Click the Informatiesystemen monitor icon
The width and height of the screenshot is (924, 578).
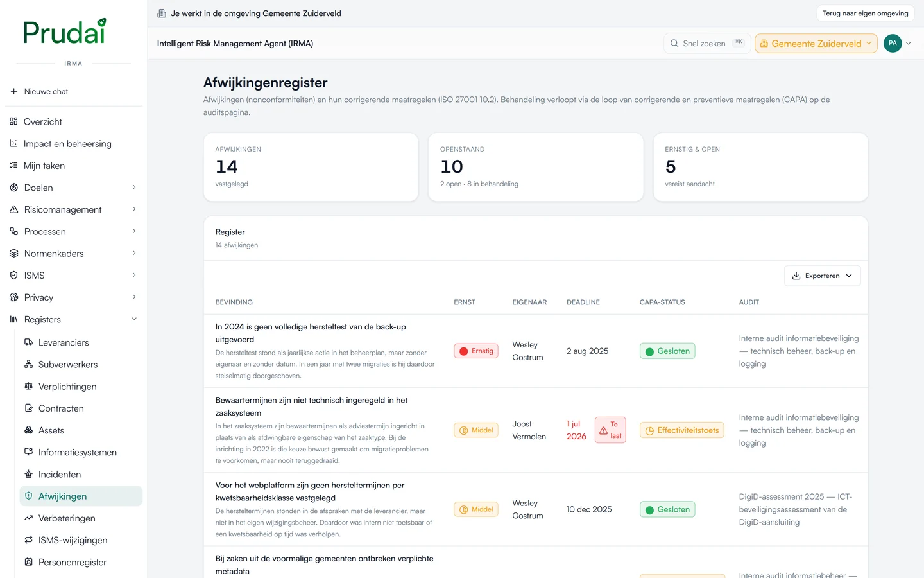(28, 452)
